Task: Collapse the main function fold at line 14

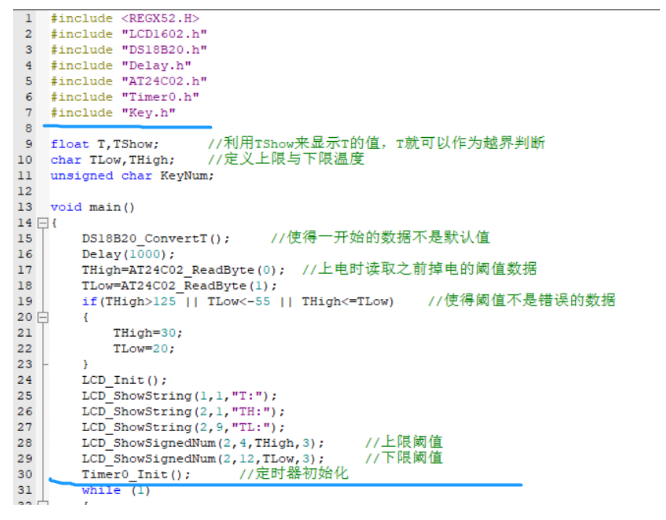Action: click(x=43, y=223)
